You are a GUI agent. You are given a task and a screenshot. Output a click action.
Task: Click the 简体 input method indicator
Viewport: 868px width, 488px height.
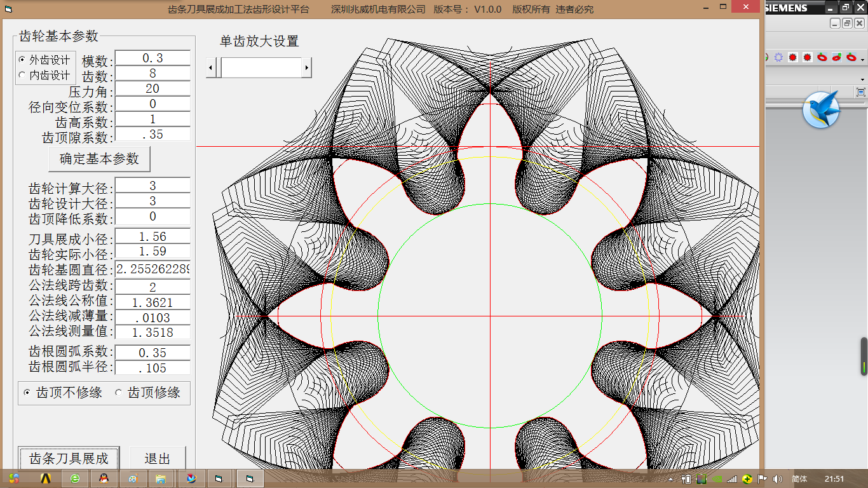pyautogui.click(x=799, y=479)
